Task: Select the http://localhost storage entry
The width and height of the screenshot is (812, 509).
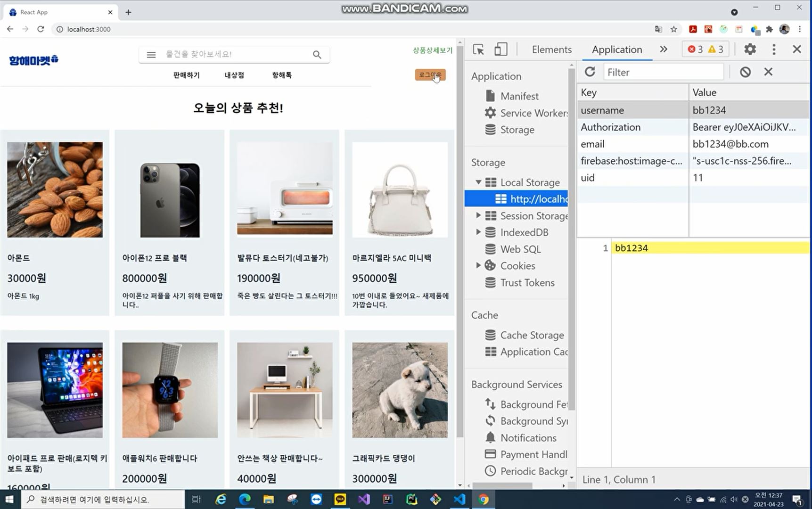Action: [517, 199]
